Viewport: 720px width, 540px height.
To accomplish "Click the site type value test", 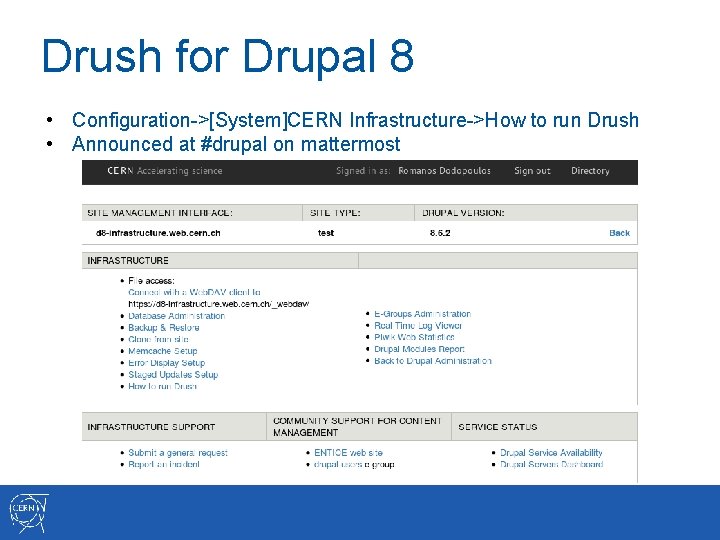I will [x=326, y=233].
